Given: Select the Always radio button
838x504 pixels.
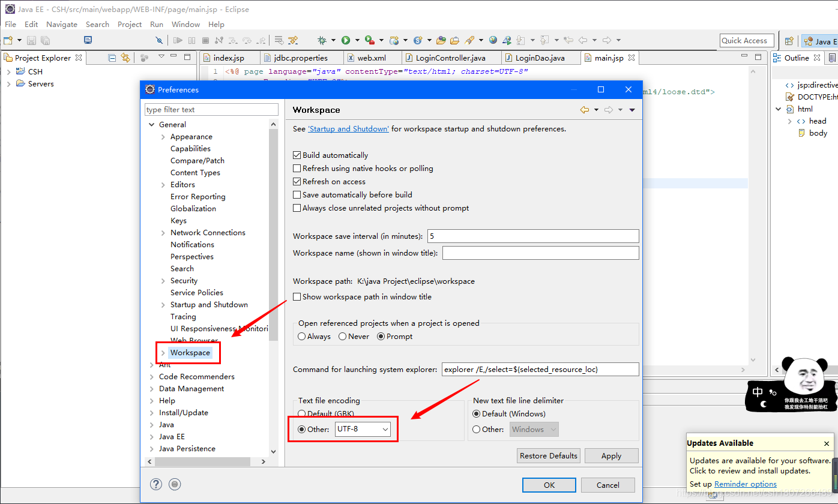Looking at the screenshot, I should pos(302,336).
